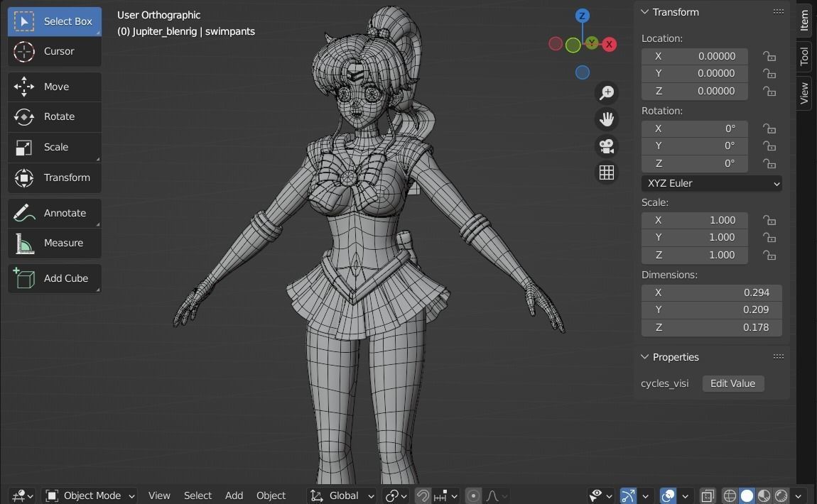Image resolution: width=817 pixels, height=504 pixels.
Task: Click the zoom viewport magnifier icon
Action: click(607, 93)
